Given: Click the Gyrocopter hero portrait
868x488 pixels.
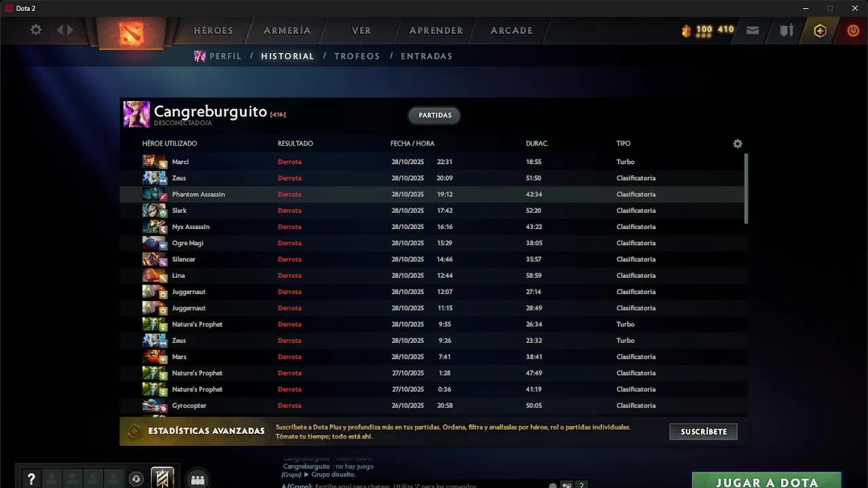Looking at the screenshot, I should pos(154,406).
